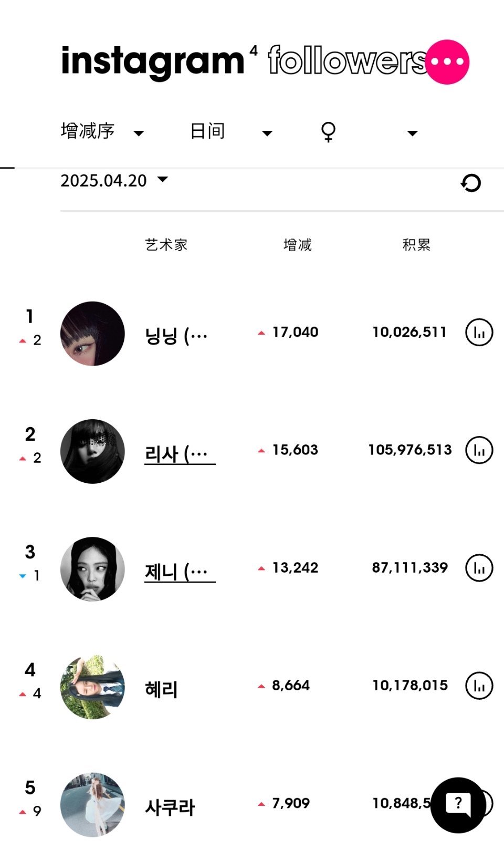Open 혜리 profile thumbnail

point(92,687)
